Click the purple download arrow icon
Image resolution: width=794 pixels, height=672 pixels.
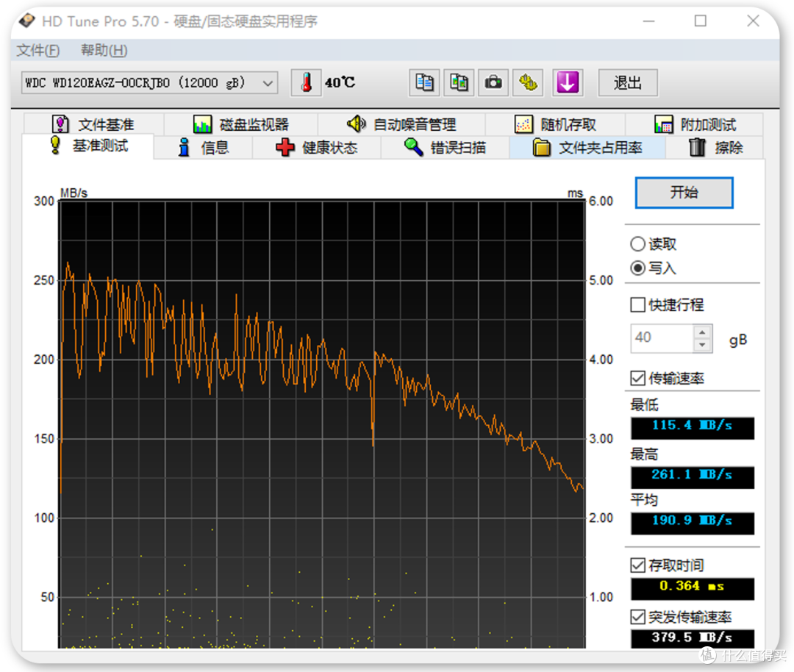(567, 82)
